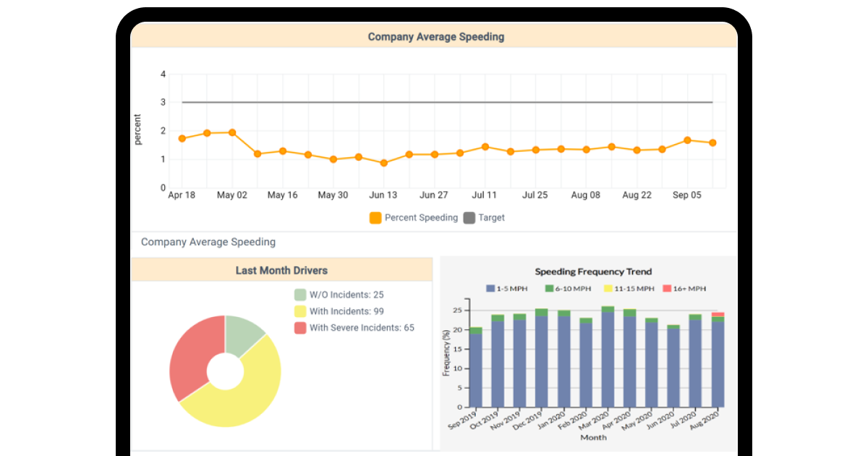Click the yellow With Incidents legend swatch
Screen dimensions: 868x456
(300, 311)
